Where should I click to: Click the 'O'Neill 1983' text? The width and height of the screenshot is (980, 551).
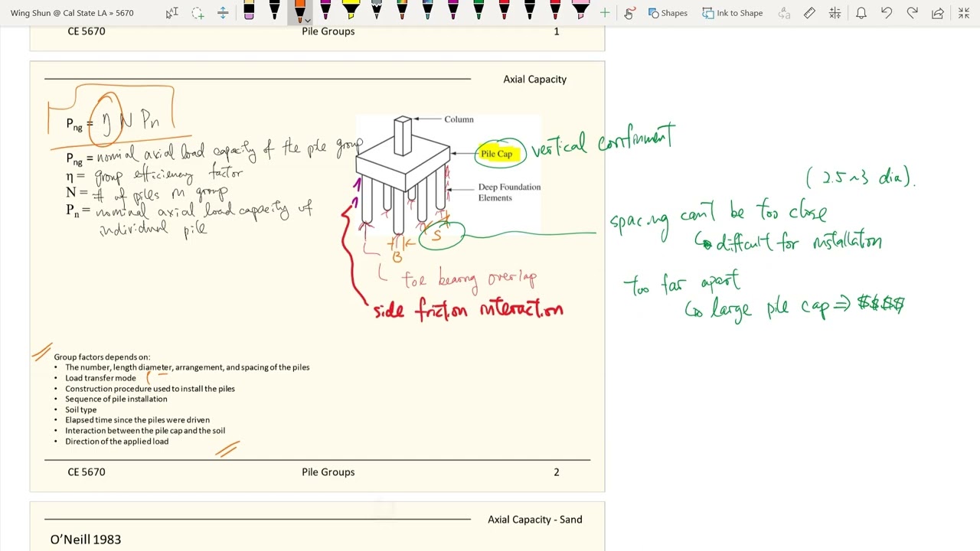tap(86, 540)
